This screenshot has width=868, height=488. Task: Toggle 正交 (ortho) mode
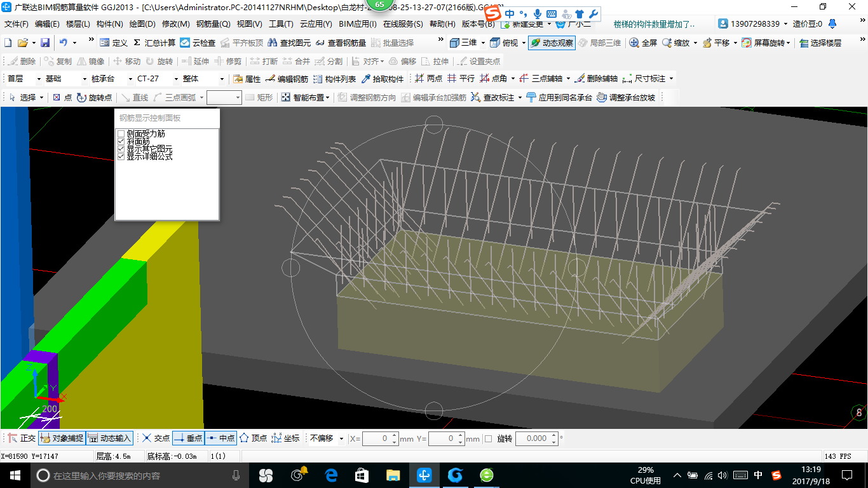(22, 438)
